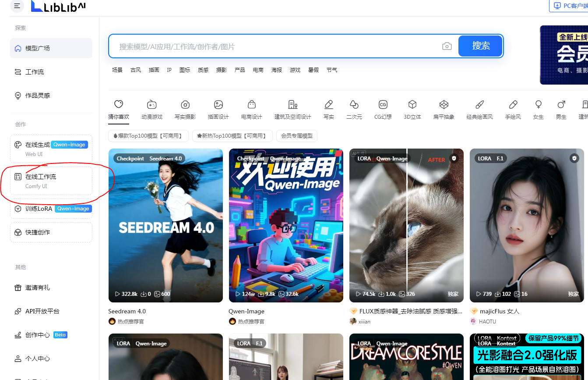The image size is (588, 380).
Task: Click the 会员 promotion banner
Action: 564,55
